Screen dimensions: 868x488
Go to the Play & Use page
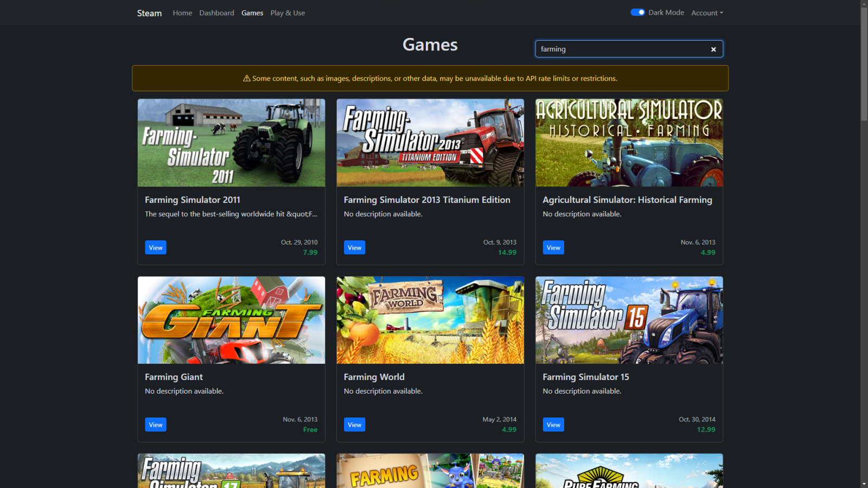click(288, 12)
